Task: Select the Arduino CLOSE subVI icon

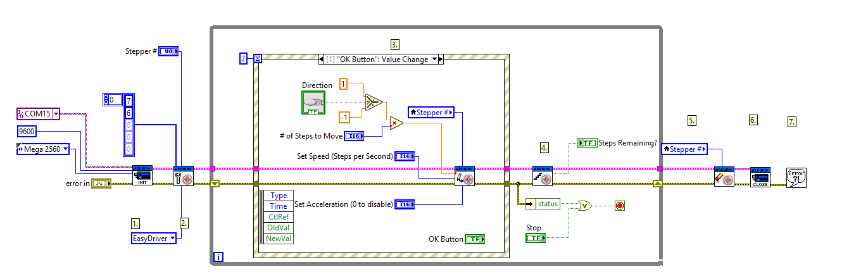Action: 760,177
